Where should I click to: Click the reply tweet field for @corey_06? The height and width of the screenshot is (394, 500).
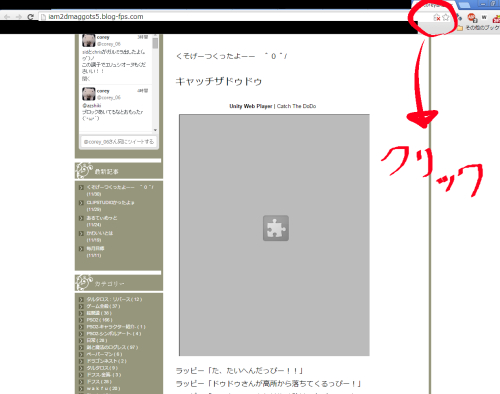click(119, 142)
